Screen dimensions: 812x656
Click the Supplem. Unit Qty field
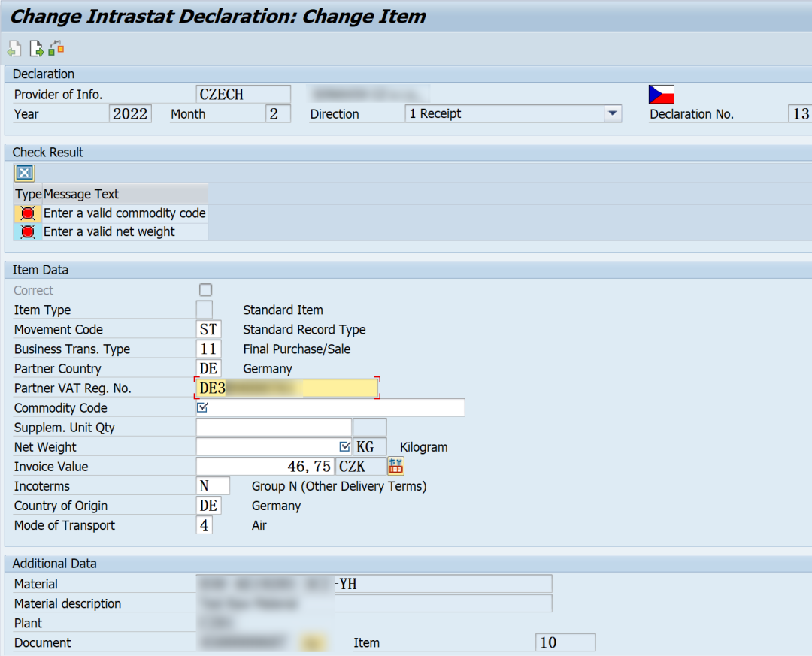(x=274, y=427)
